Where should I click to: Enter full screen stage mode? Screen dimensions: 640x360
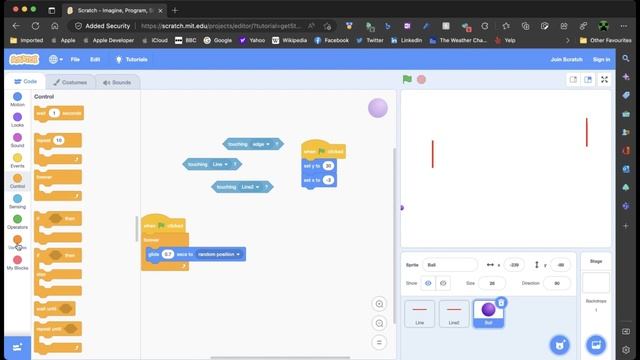(x=604, y=80)
